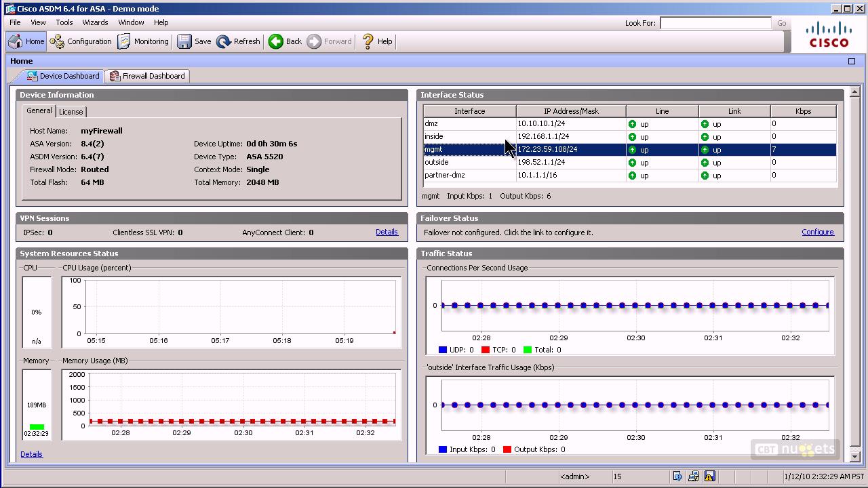Click the Line status icon for inside interface
The image size is (868, 488).
coord(632,137)
